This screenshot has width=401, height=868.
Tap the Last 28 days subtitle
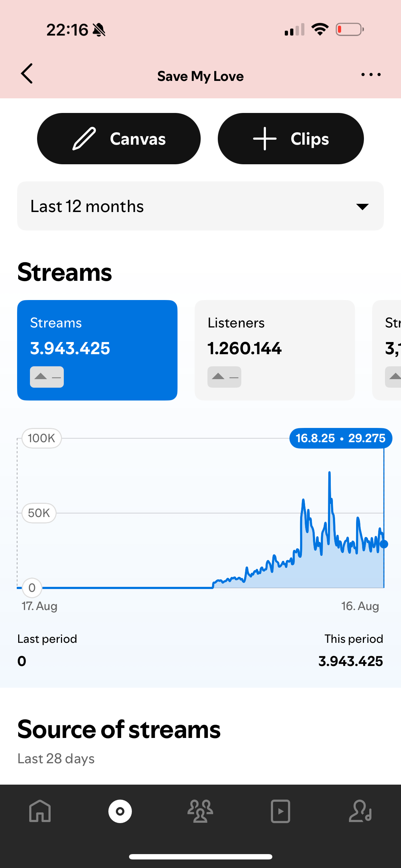pos(56,759)
